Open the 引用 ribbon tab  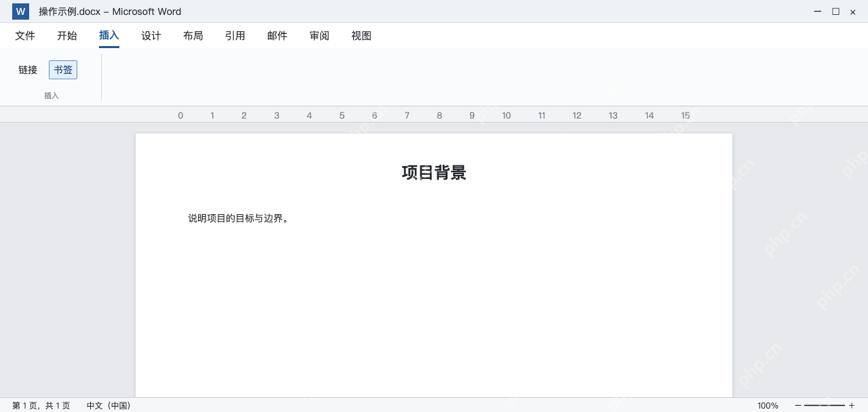[x=235, y=36]
